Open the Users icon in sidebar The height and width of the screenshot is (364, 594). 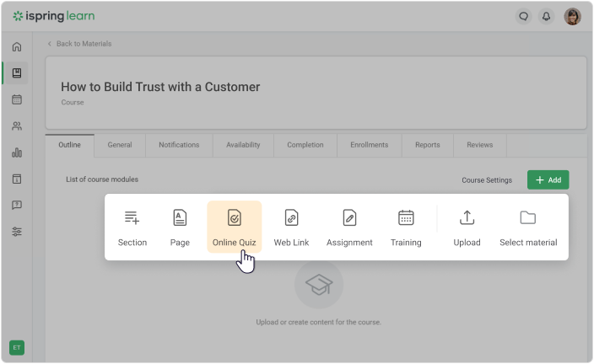coord(17,126)
